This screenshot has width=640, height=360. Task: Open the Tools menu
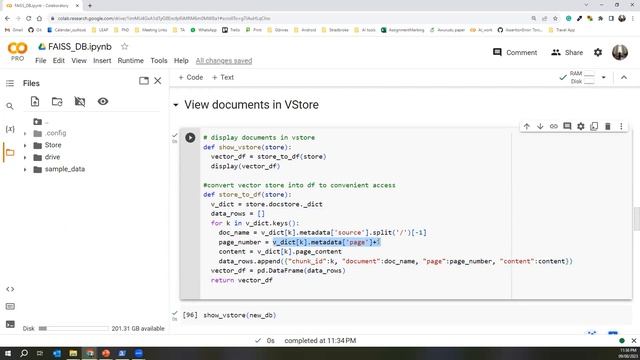point(159,60)
